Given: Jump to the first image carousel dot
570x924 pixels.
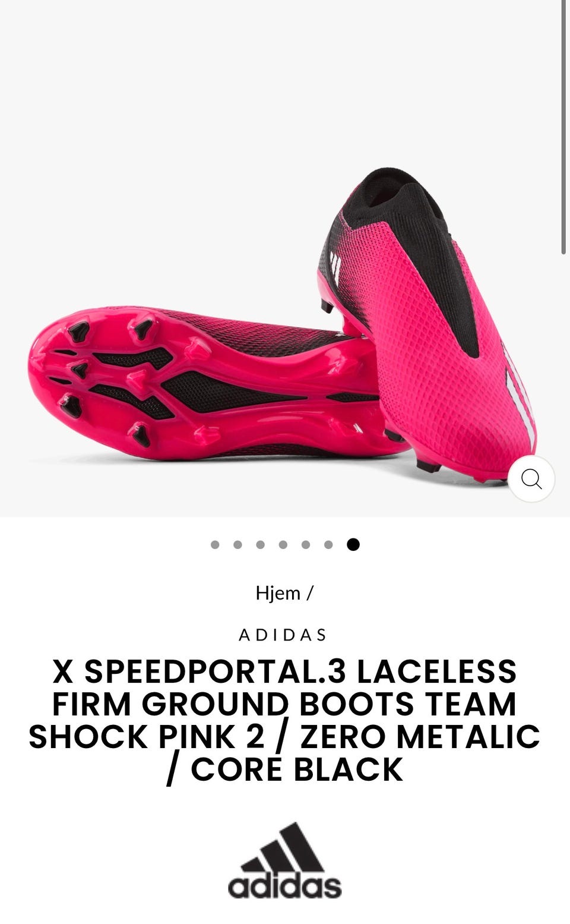Looking at the screenshot, I should (215, 545).
